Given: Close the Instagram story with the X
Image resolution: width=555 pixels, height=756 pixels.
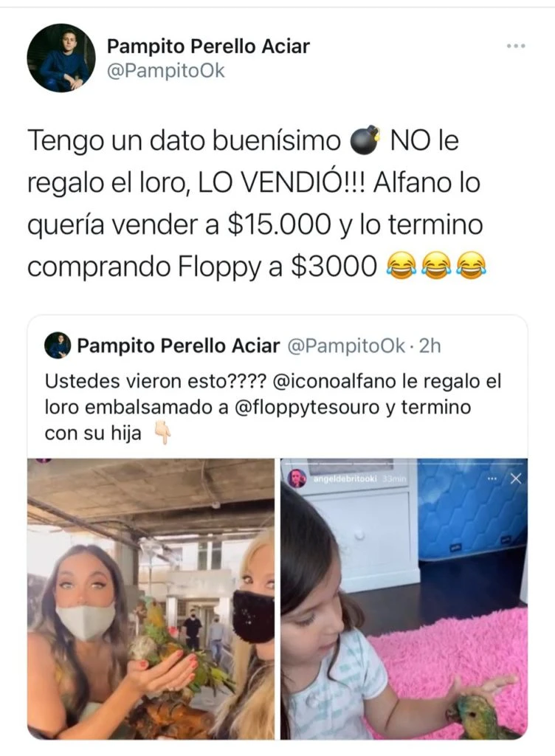Looking at the screenshot, I should pos(515,478).
